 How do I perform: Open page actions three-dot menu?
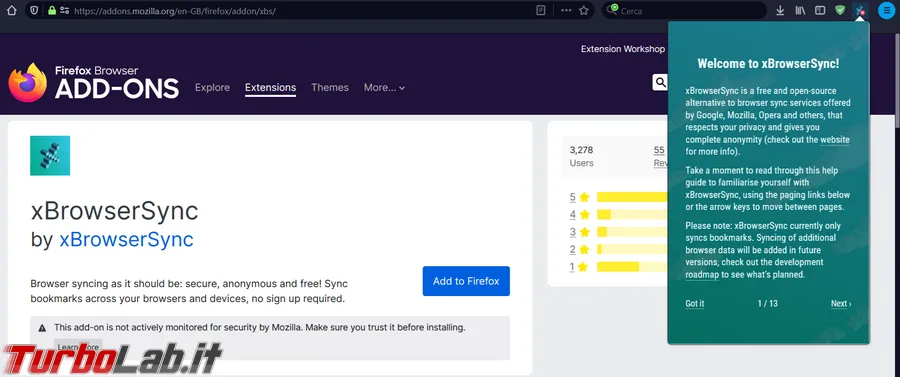point(566,10)
